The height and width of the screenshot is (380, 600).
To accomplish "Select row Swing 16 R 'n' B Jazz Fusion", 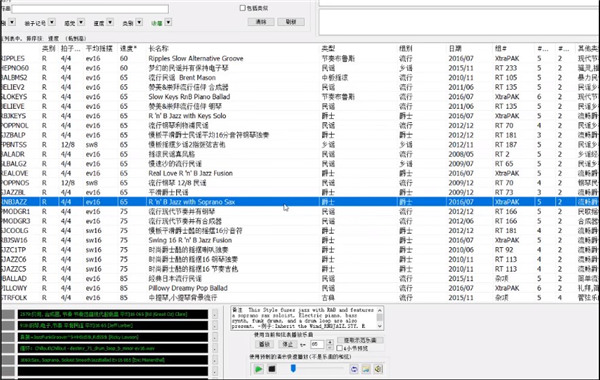I will point(300,240).
